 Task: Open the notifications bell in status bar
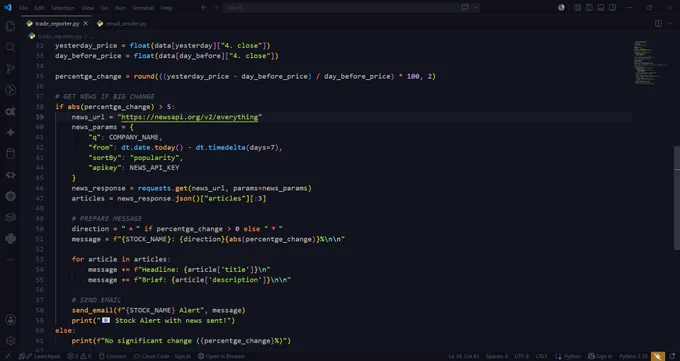coord(671,356)
